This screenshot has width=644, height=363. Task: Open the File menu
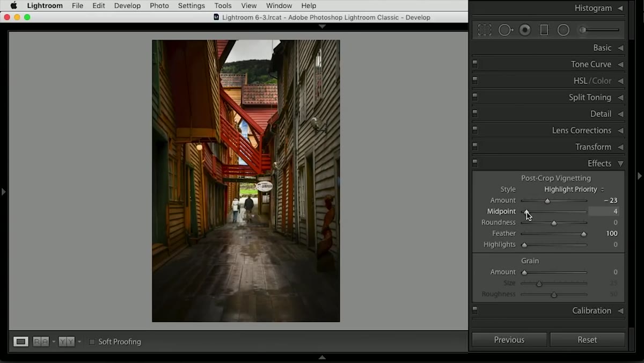click(77, 5)
